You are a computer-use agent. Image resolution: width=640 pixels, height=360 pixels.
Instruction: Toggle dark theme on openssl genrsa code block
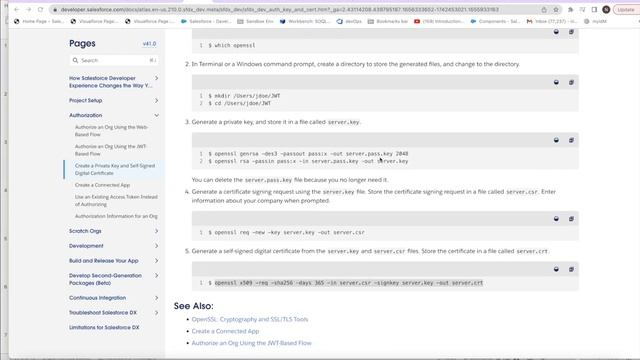pos(556,140)
